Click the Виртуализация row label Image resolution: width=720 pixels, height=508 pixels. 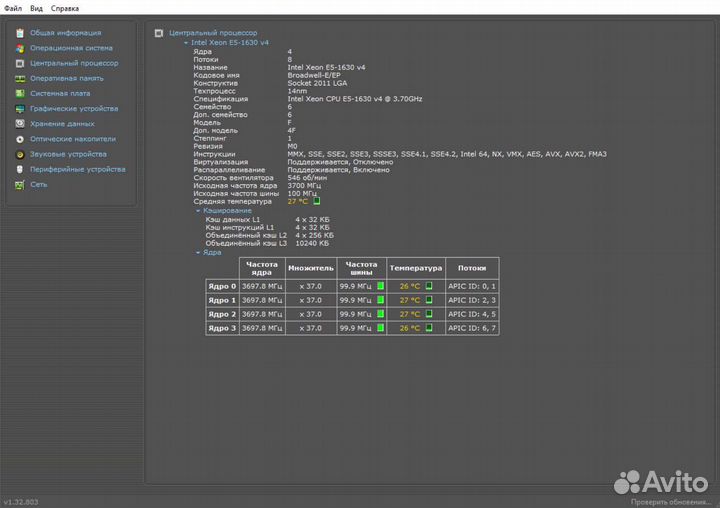click(x=220, y=162)
